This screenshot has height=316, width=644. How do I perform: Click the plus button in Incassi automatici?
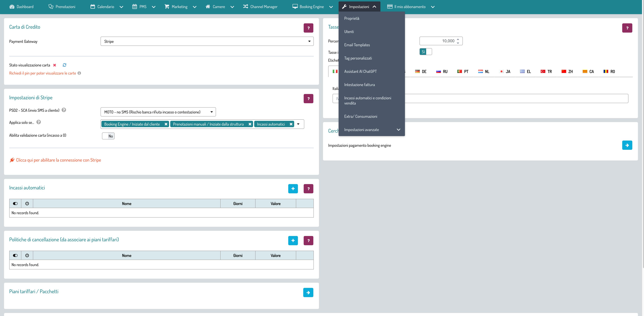293,189
